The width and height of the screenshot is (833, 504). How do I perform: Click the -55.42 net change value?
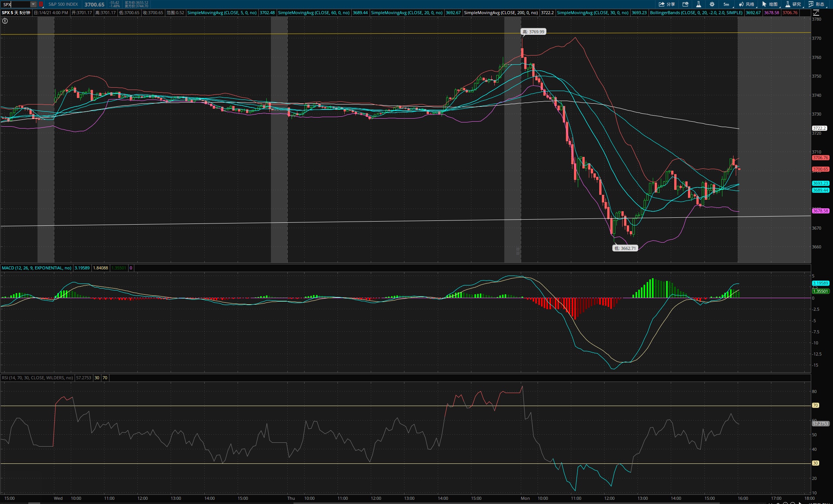114,3
